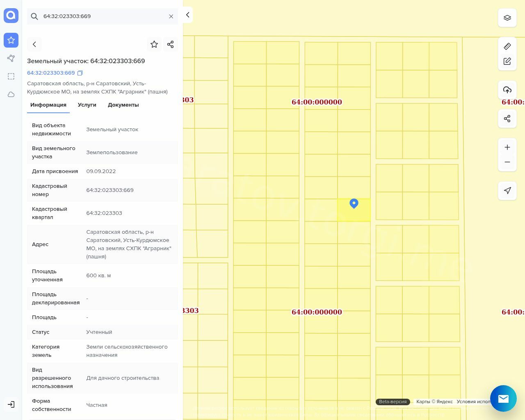Zoom in on the map

tap(507, 147)
